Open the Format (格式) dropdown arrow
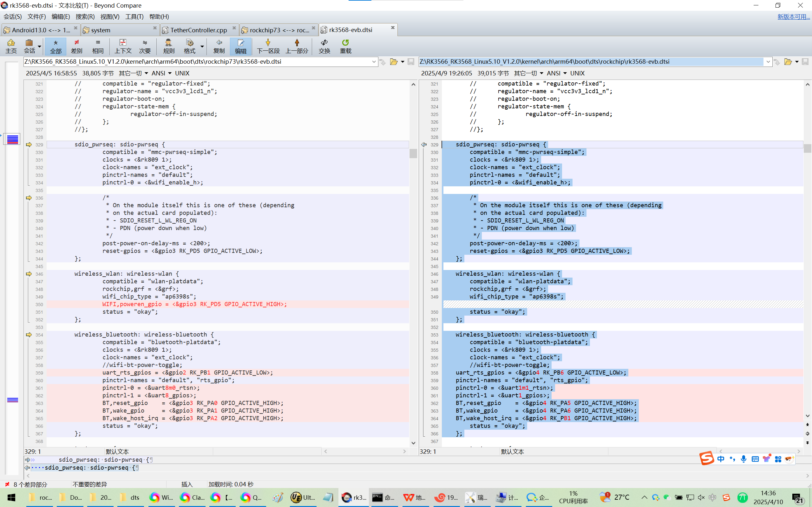The width and height of the screenshot is (812, 507). pos(202,46)
